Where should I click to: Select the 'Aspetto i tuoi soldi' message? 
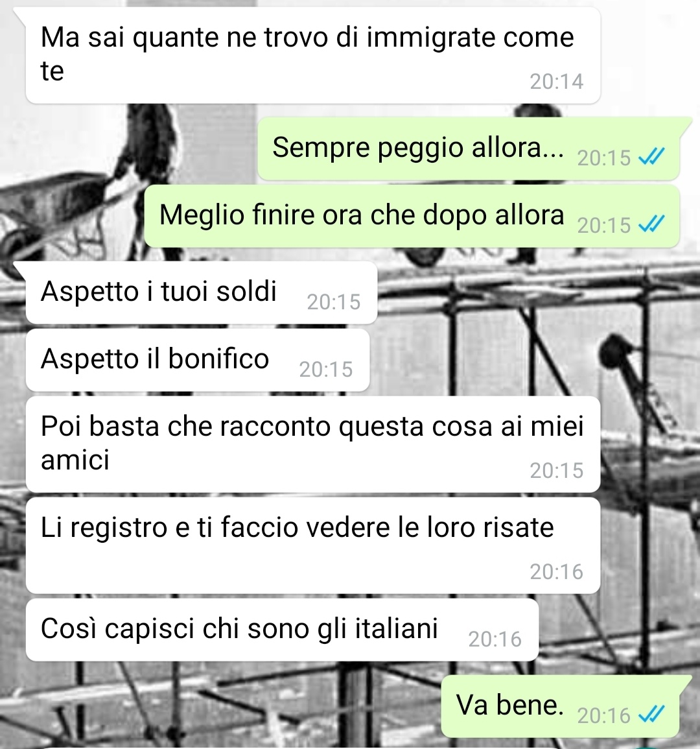coord(202,293)
